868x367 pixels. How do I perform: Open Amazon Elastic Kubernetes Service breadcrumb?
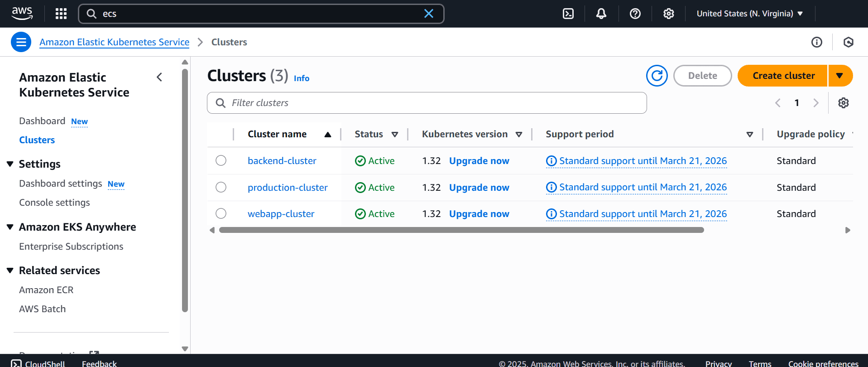click(115, 42)
